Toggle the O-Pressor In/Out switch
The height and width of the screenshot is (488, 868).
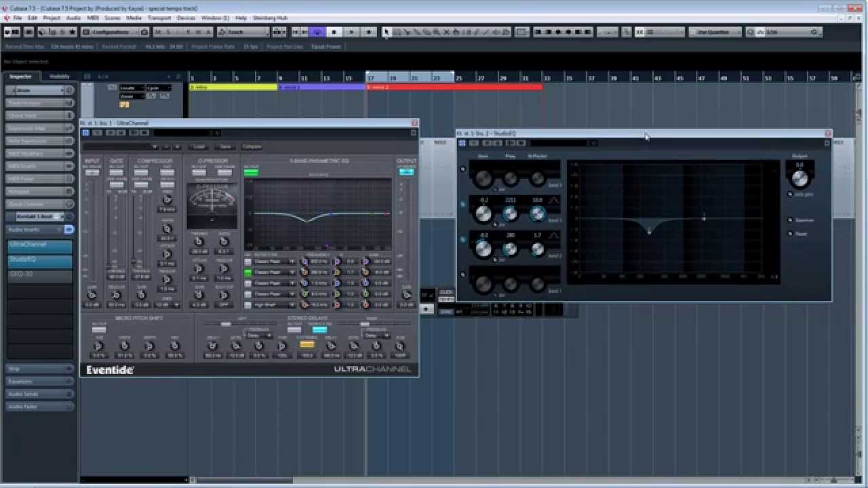[x=199, y=172]
